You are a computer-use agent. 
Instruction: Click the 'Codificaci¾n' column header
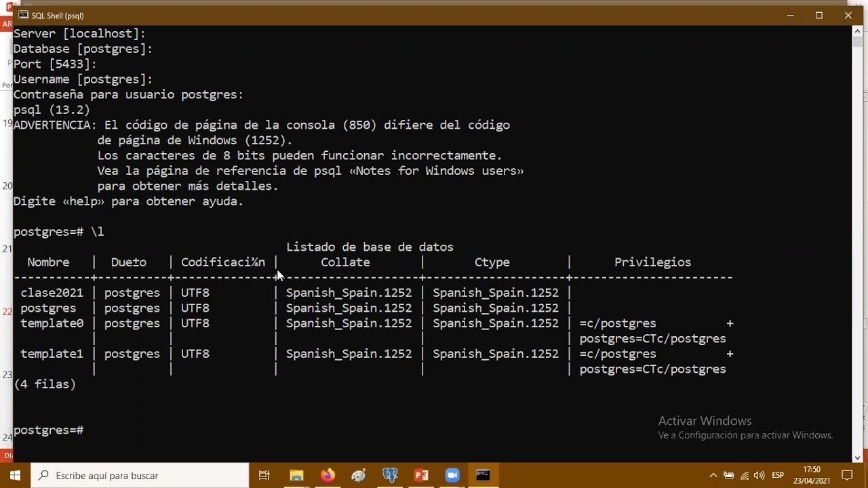point(223,262)
